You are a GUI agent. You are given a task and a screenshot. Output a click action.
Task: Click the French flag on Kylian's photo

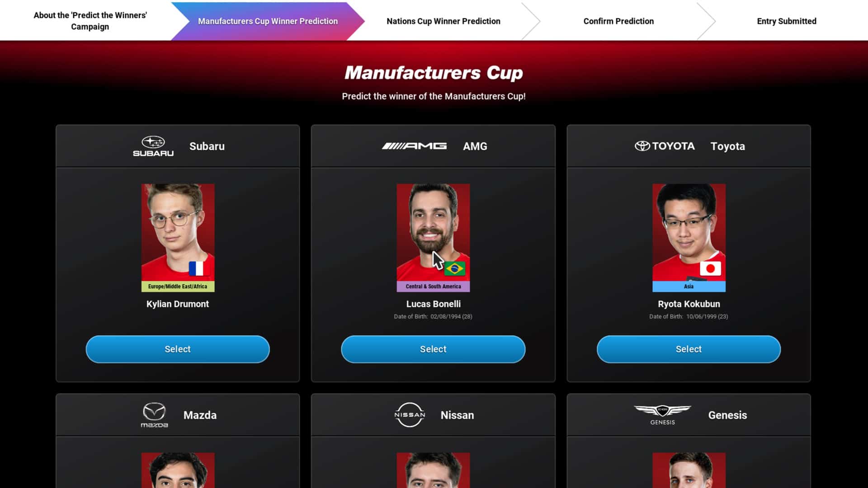pyautogui.click(x=196, y=268)
